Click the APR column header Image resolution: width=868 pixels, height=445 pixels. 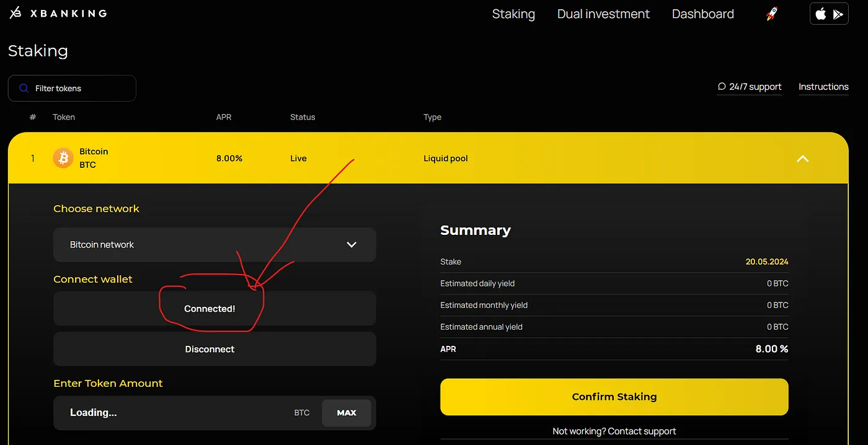click(224, 117)
